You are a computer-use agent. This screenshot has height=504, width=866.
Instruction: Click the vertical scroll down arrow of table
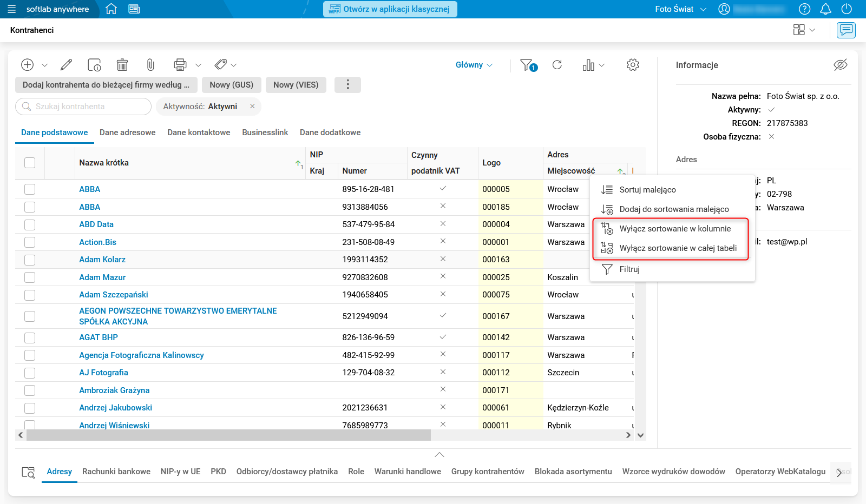click(640, 435)
